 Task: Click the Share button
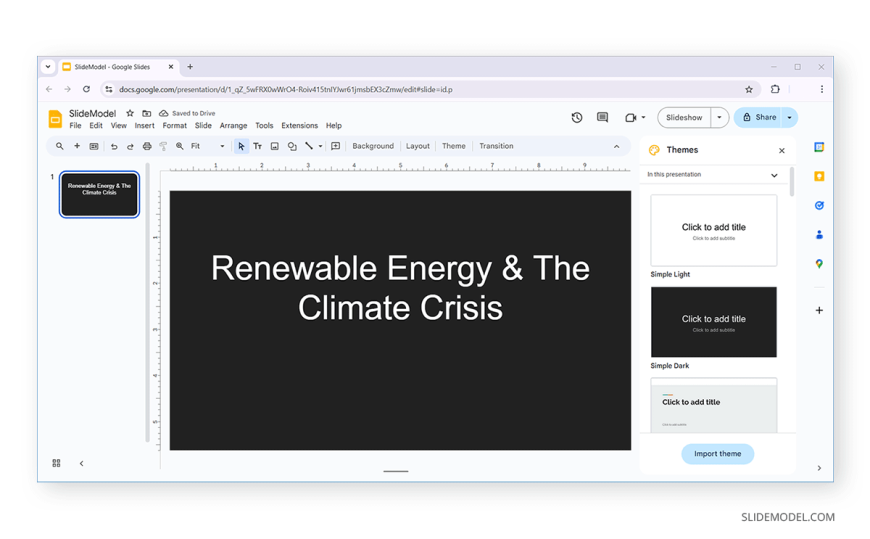pyautogui.click(x=759, y=118)
